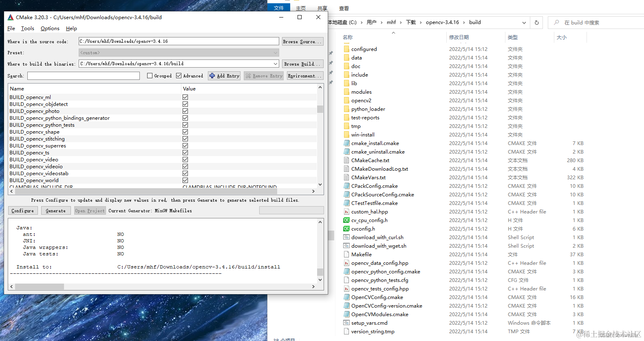Screen dimensions: 644x341
Task: Select the OpenCVConfig.cmake file icon
Action: (346, 297)
